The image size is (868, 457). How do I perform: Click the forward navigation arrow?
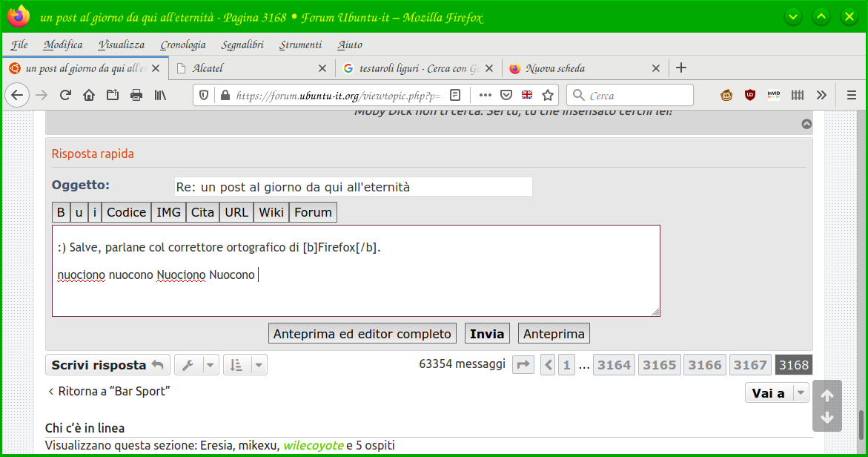[42, 95]
